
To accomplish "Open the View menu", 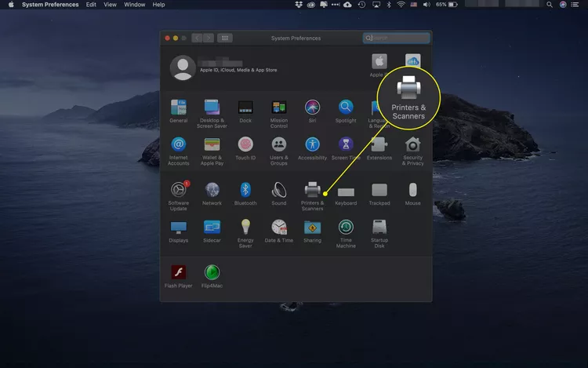I will tap(111, 5).
